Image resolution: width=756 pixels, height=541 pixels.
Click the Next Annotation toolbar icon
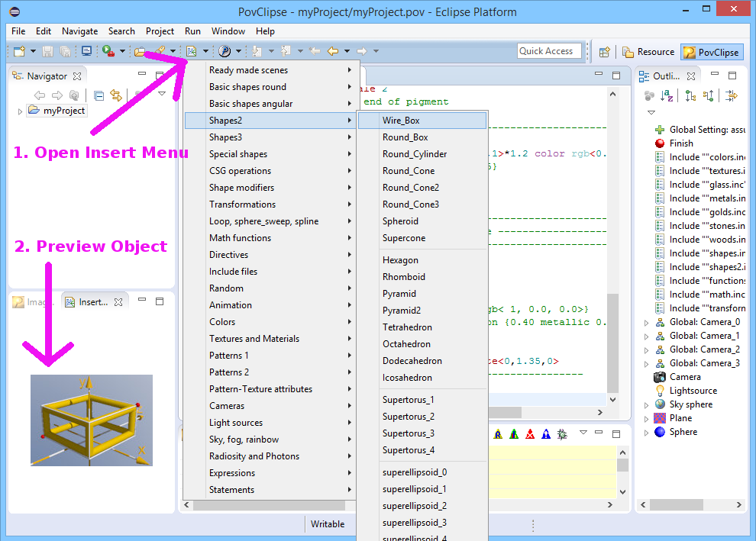(x=257, y=51)
